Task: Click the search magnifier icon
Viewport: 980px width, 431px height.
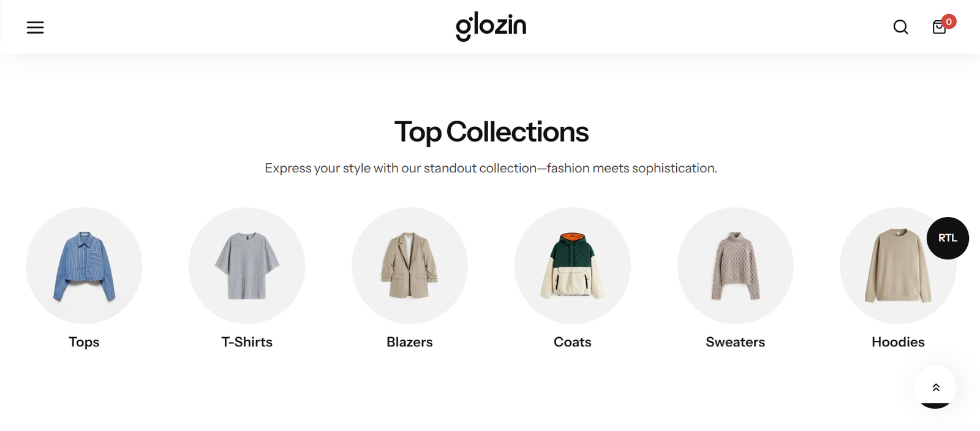Action: (900, 27)
